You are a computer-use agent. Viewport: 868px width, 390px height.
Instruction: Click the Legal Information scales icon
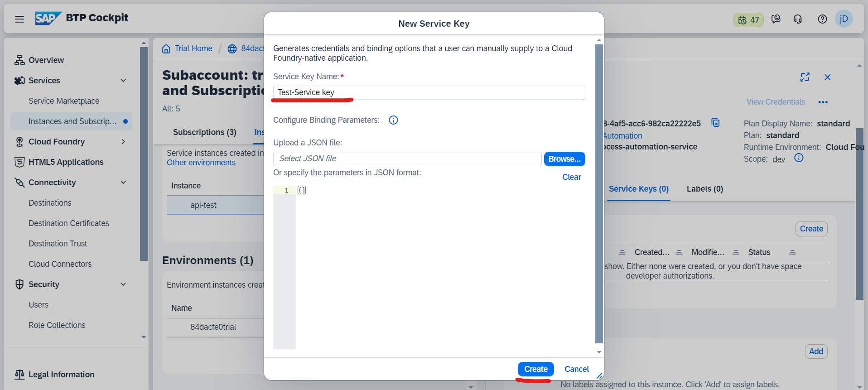(x=19, y=375)
